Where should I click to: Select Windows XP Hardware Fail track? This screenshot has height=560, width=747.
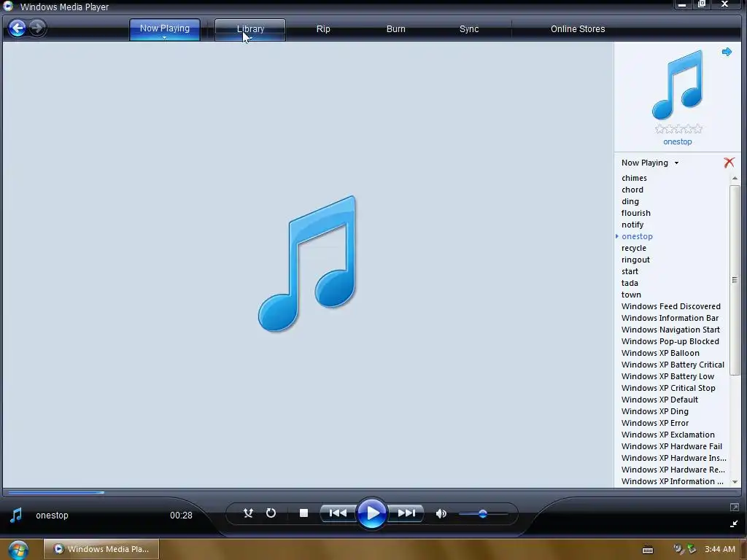(x=672, y=446)
